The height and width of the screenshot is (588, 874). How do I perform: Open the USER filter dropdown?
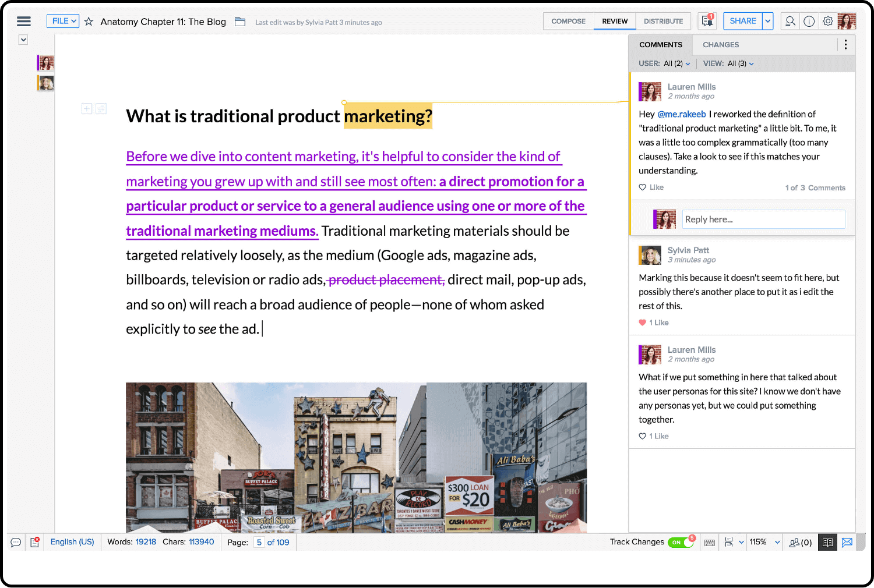click(x=676, y=63)
